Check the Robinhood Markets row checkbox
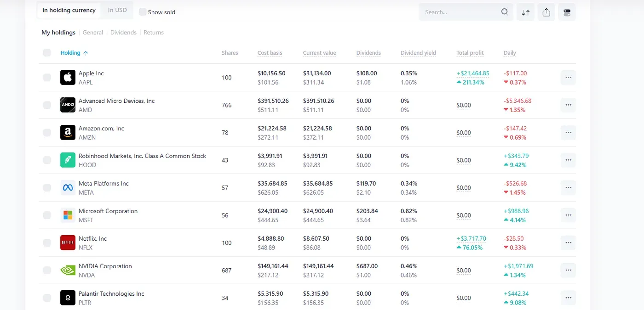Screen dimensions: 644x310 (x=47, y=160)
